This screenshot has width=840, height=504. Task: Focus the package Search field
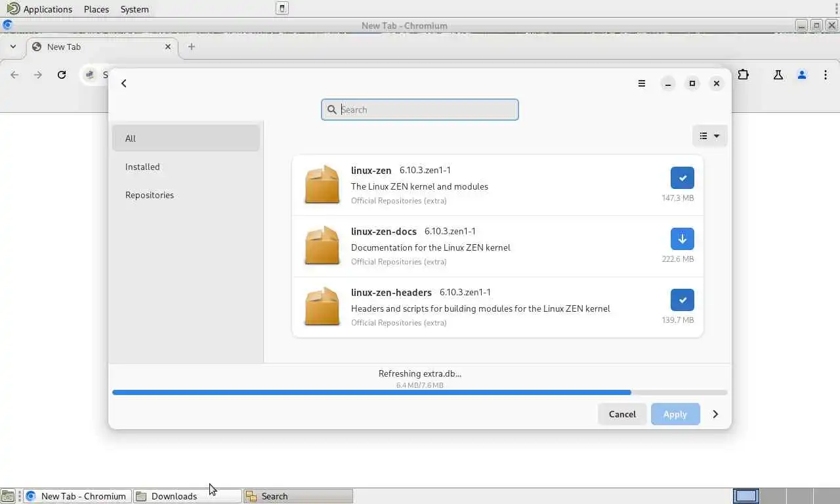420,110
